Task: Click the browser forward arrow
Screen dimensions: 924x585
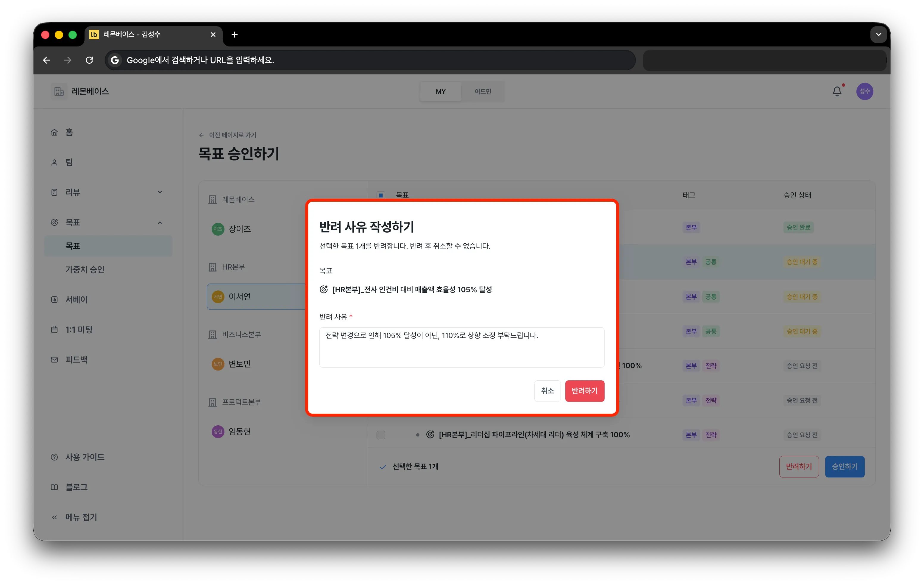Action: (x=68, y=60)
